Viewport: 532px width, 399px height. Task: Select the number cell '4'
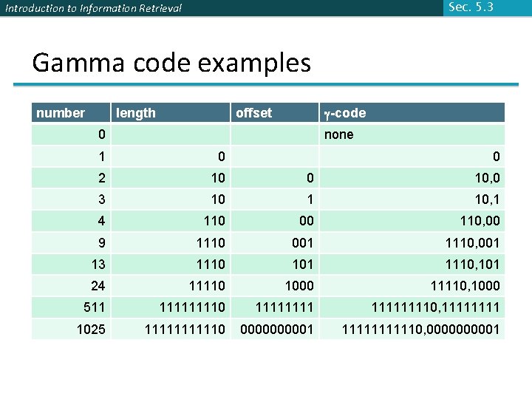coord(71,221)
